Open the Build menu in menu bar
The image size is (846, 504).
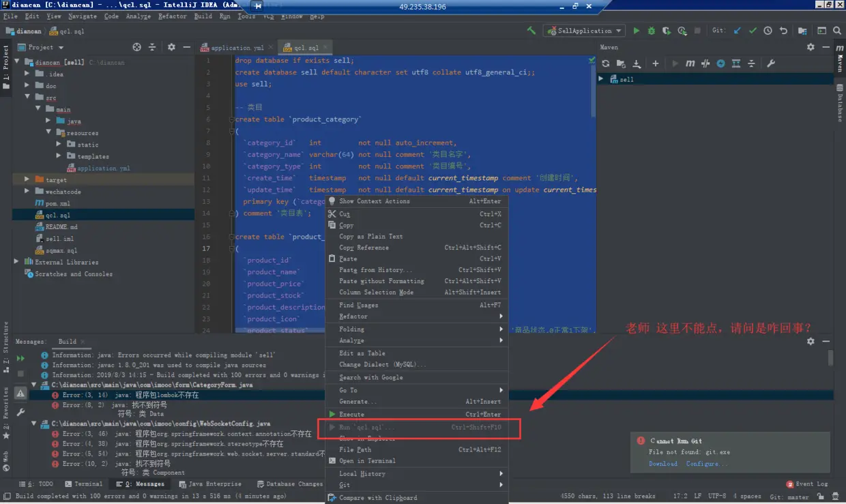point(203,16)
